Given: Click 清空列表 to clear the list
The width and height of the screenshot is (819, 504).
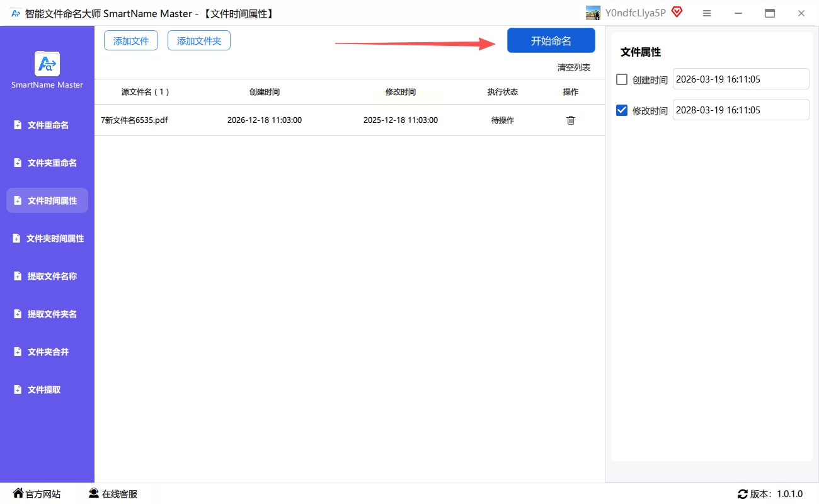Looking at the screenshot, I should pyautogui.click(x=573, y=67).
